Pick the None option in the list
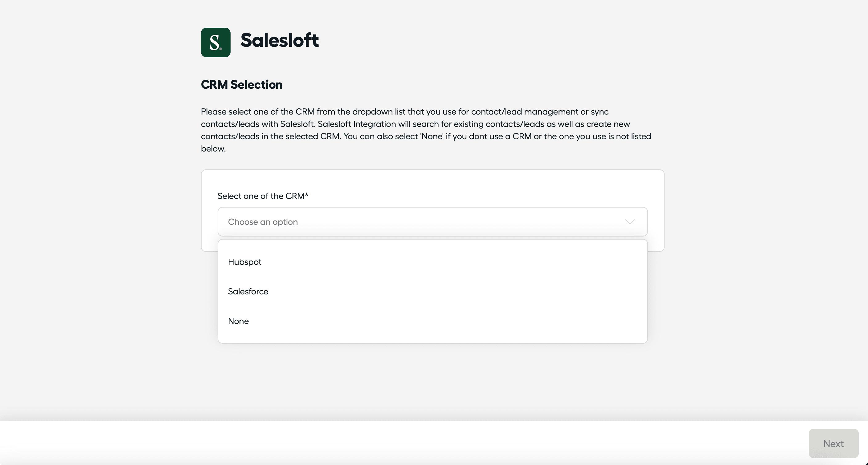The image size is (868, 465). point(238,321)
